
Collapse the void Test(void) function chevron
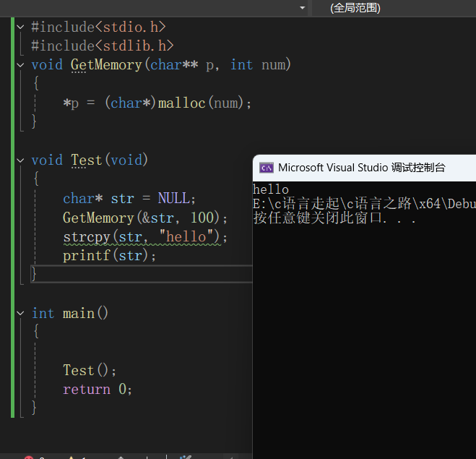pos(20,160)
